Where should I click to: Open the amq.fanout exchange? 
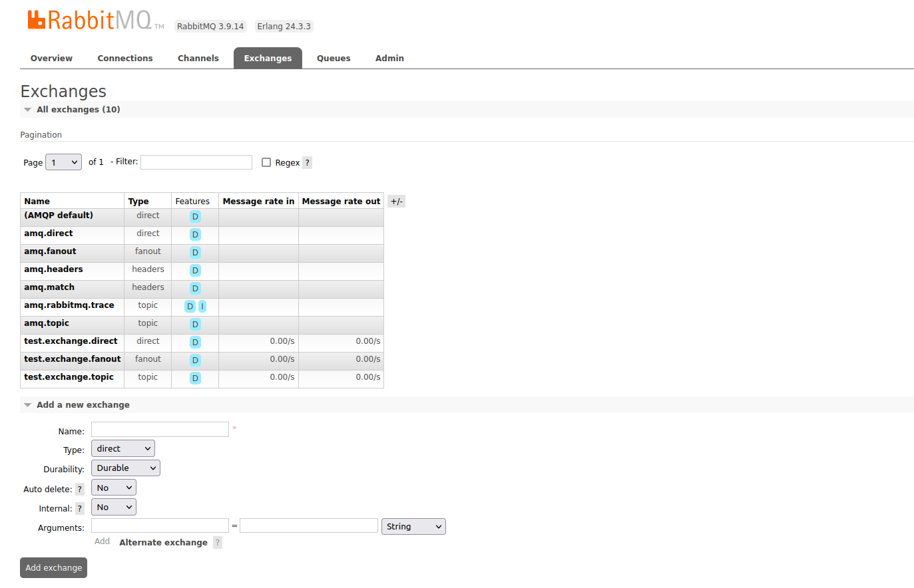click(50, 251)
